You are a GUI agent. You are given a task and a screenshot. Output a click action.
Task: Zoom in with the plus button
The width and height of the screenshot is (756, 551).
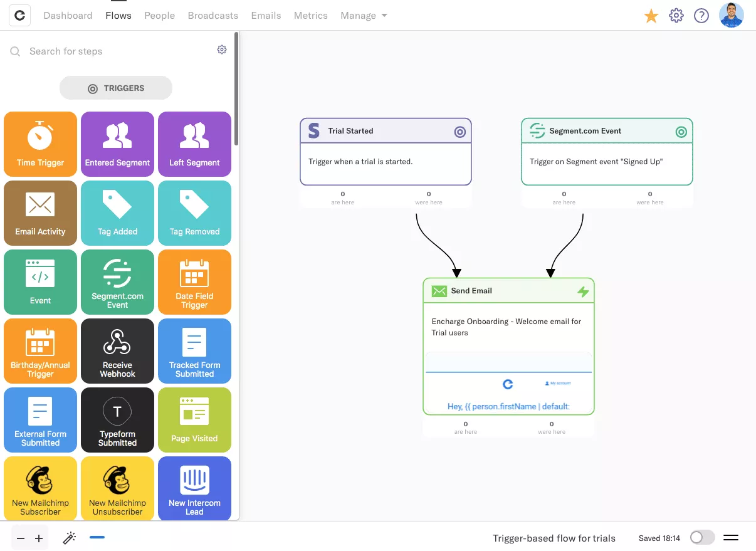click(x=39, y=538)
